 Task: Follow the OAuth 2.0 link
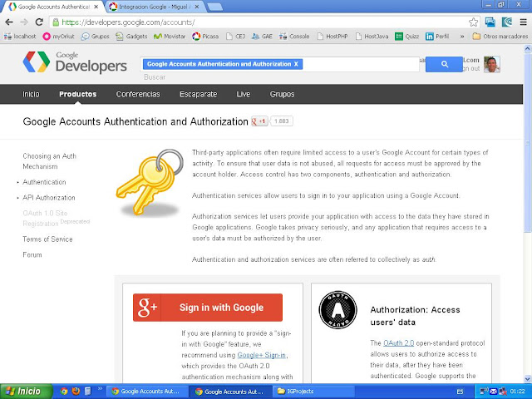click(x=398, y=343)
